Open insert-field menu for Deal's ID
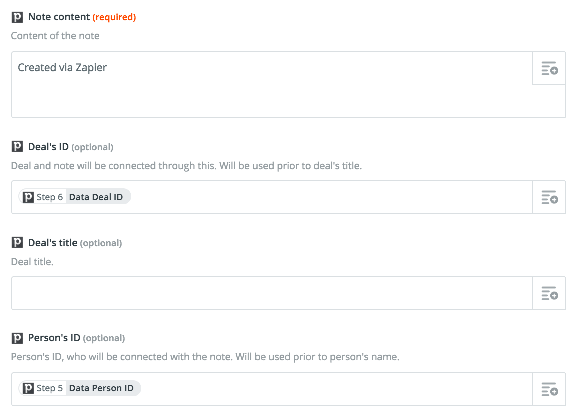The height and width of the screenshot is (417, 579). click(549, 197)
